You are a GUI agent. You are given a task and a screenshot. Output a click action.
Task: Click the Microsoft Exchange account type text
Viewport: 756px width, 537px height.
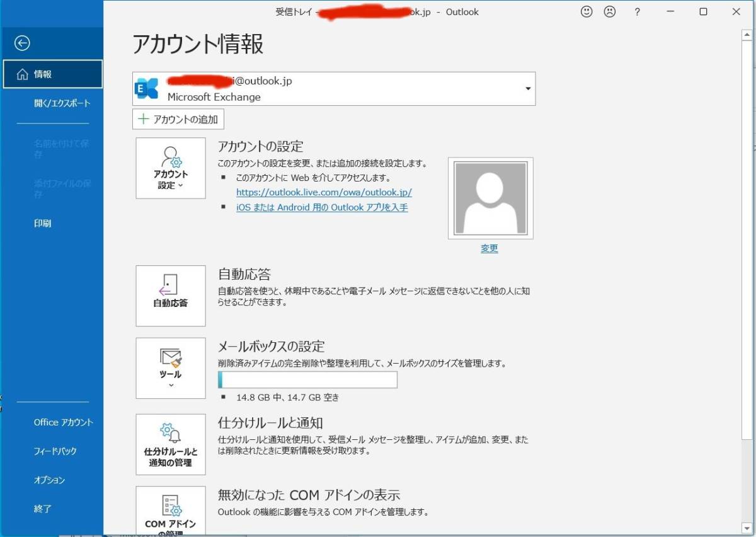click(x=214, y=97)
